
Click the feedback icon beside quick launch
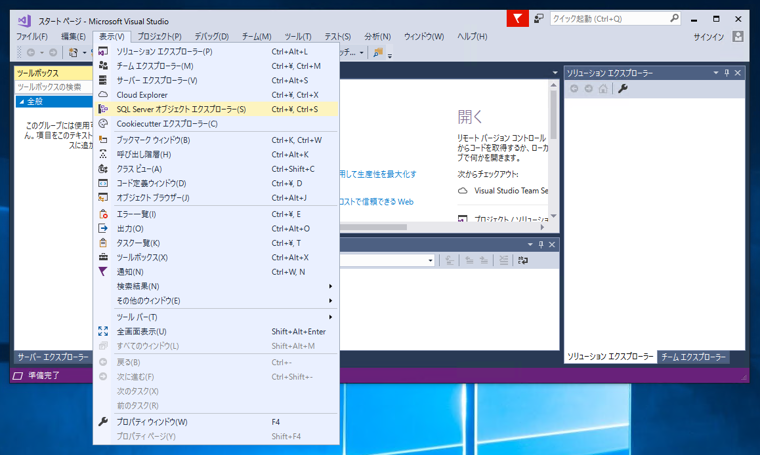[538, 19]
